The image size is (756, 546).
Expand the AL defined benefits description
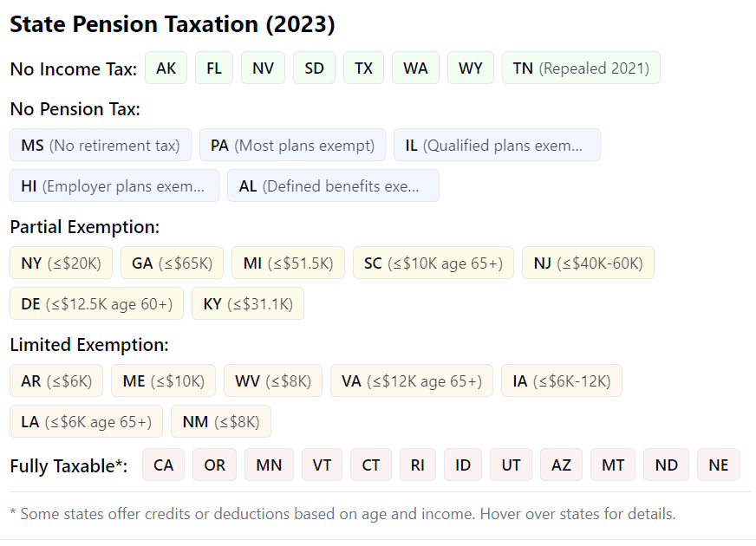coord(333,185)
